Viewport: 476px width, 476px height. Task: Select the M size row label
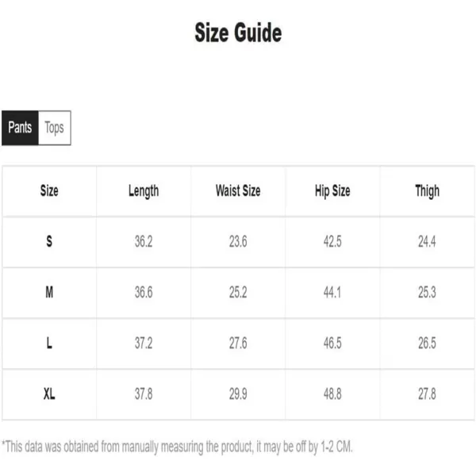pyautogui.click(x=49, y=292)
